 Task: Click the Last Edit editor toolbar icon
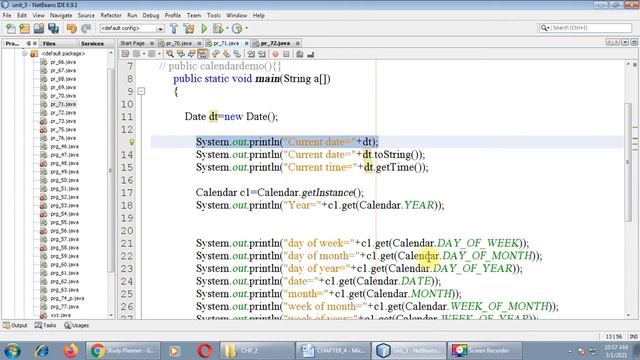click(125, 54)
